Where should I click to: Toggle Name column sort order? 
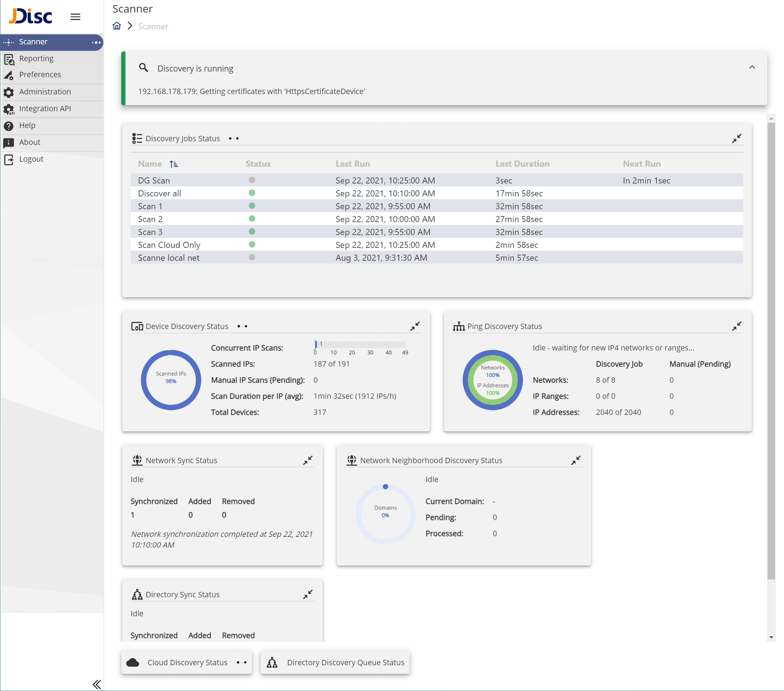click(x=174, y=164)
